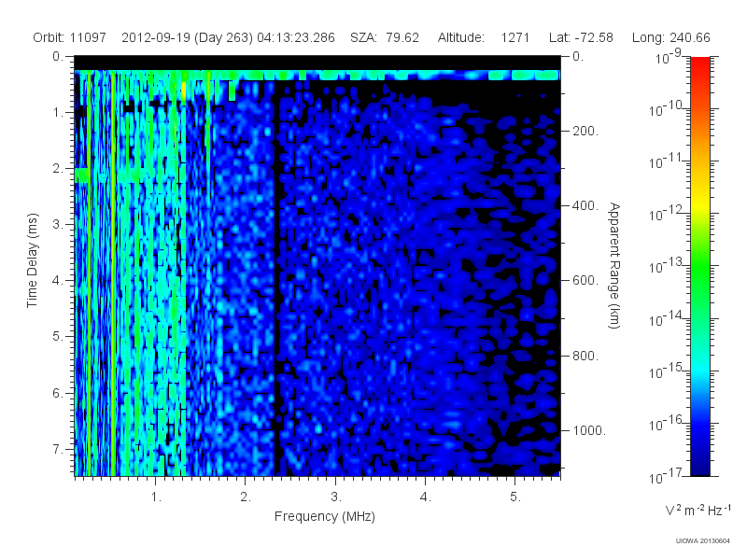Viewport: 747px width, 560px height.
Task: Click the '1000.' apparent range tick label
Action: coord(589,430)
